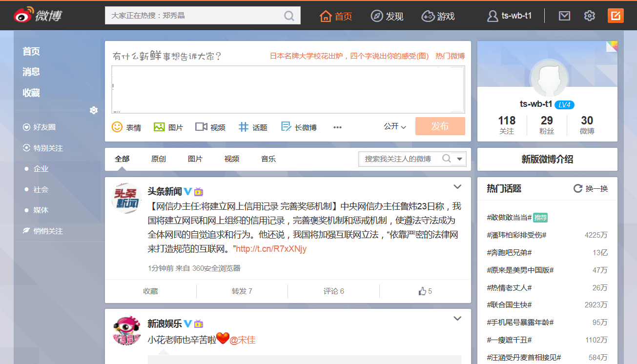Click 转发 7 on the 头条新闻 post
The height and width of the screenshot is (364, 637).
click(x=242, y=291)
